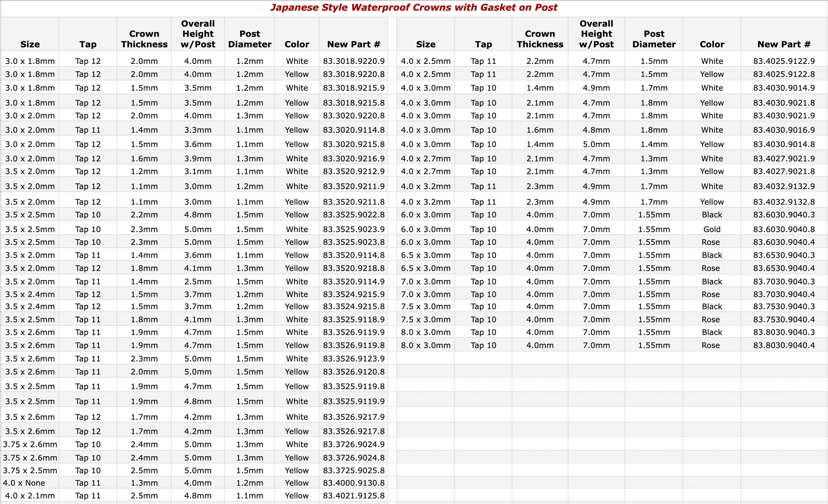This screenshot has width=828, height=504.
Task: Click part number 83.3018.9215.9
Action: 354,88
